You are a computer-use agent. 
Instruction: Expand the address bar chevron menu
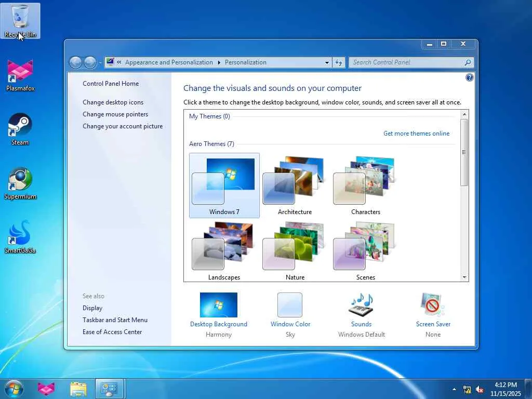coord(119,62)
